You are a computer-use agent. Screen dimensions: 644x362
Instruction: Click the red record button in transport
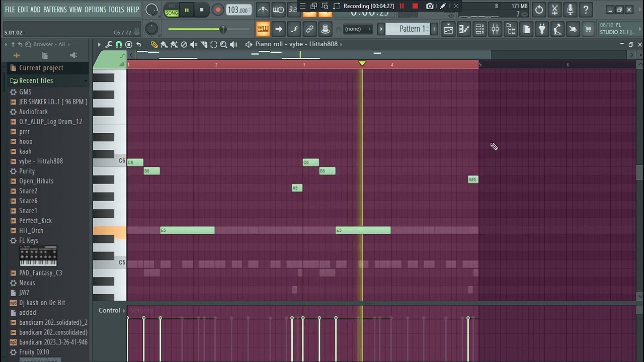(218, 10)
